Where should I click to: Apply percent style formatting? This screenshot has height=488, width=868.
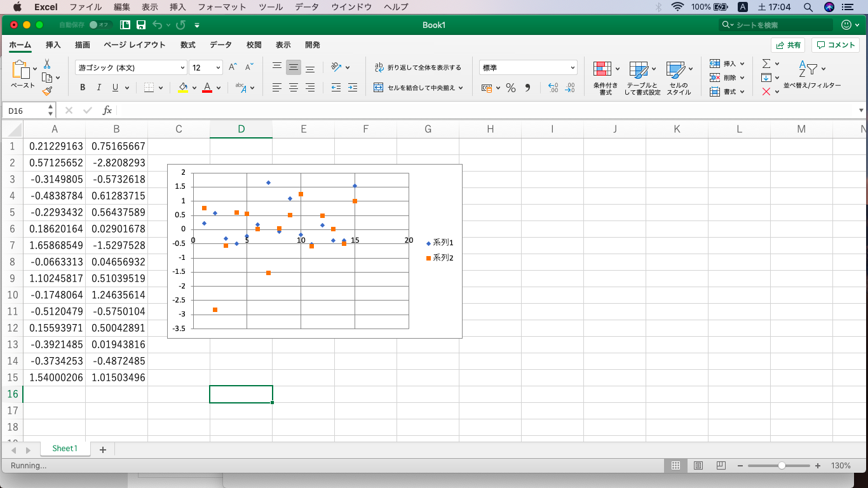510,88
